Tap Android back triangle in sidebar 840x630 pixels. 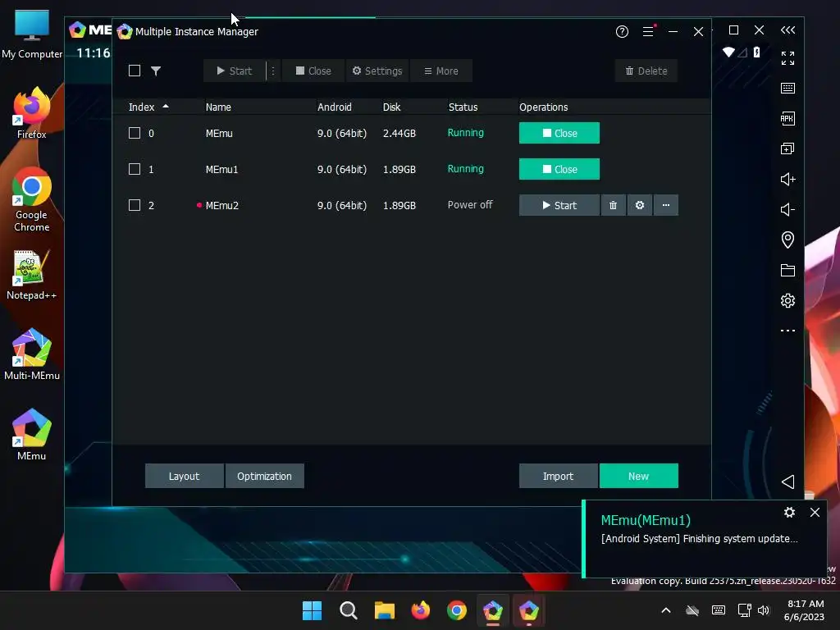pos(787,482)
